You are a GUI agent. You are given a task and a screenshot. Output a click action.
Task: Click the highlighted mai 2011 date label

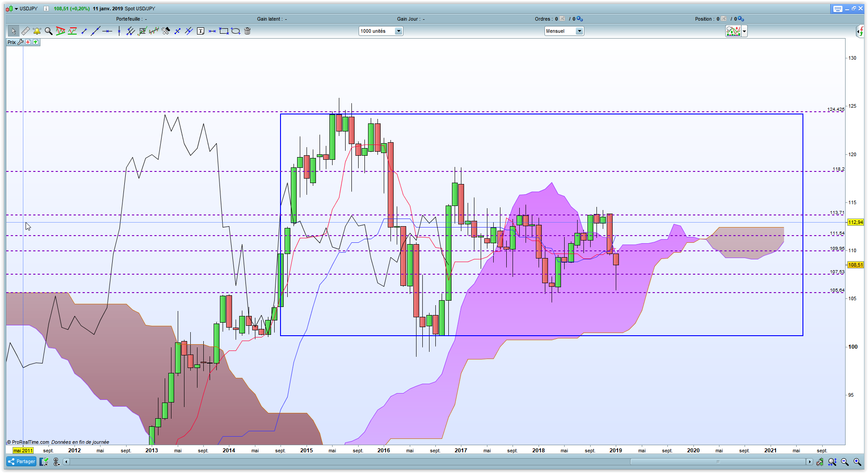coord(23,451)
